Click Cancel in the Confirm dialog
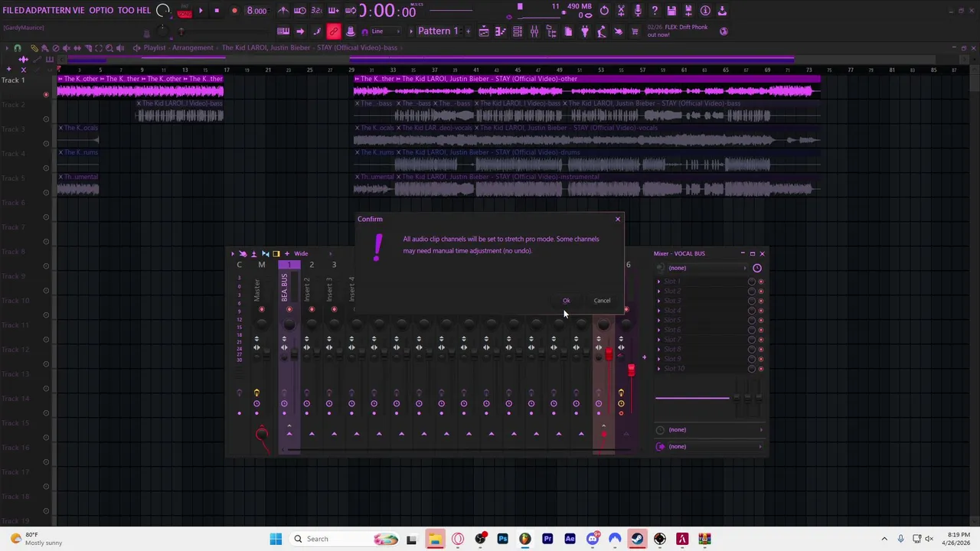Viewport: 980px width, 551px height. (602, 300)
